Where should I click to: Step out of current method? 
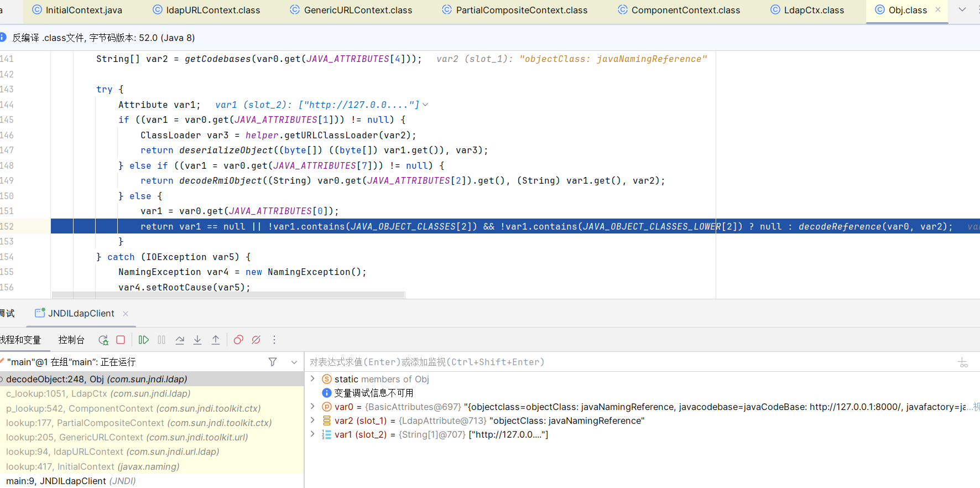pos(216,340)
